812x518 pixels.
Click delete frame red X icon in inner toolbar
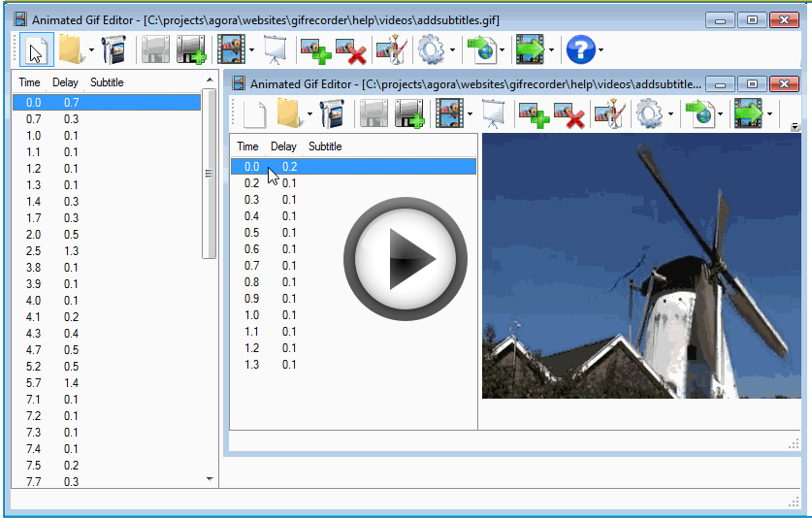pos(569,115)
